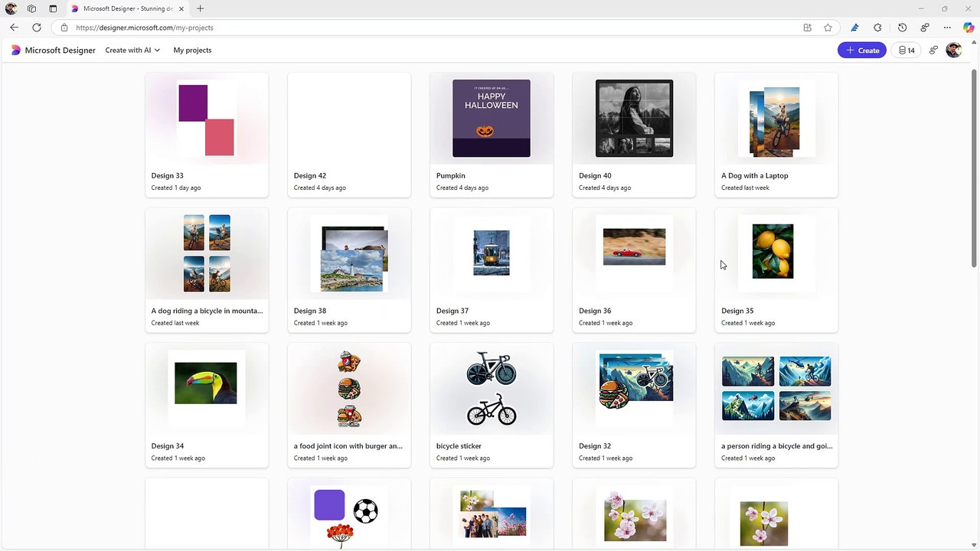This screenshot has height=551, width=980.
Task: Open the project with group photo and blossoms
Action: point(492,514)
